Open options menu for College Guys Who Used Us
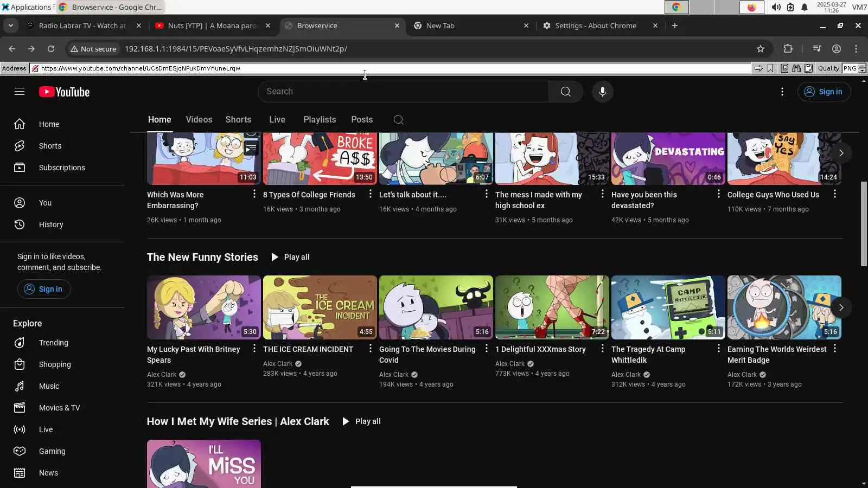The height and width of the screenshot is (488, 868). [x=835, y=194]
